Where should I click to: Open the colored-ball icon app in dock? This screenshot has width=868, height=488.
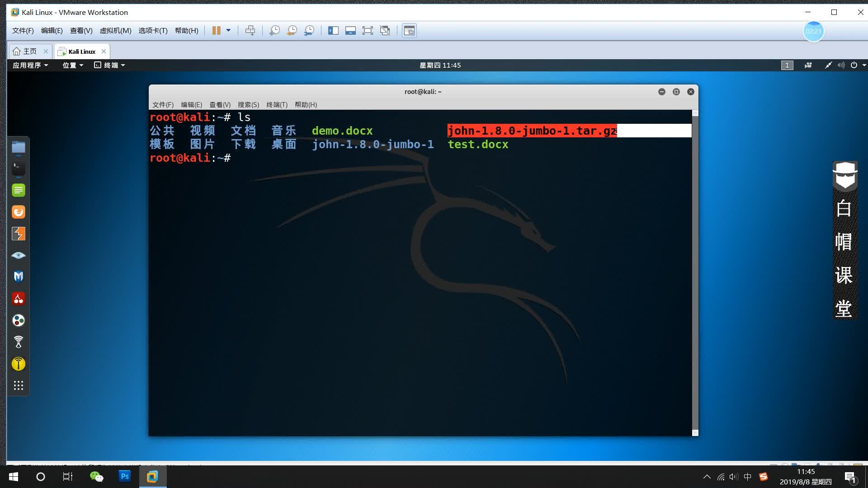[x=19, y=320]
